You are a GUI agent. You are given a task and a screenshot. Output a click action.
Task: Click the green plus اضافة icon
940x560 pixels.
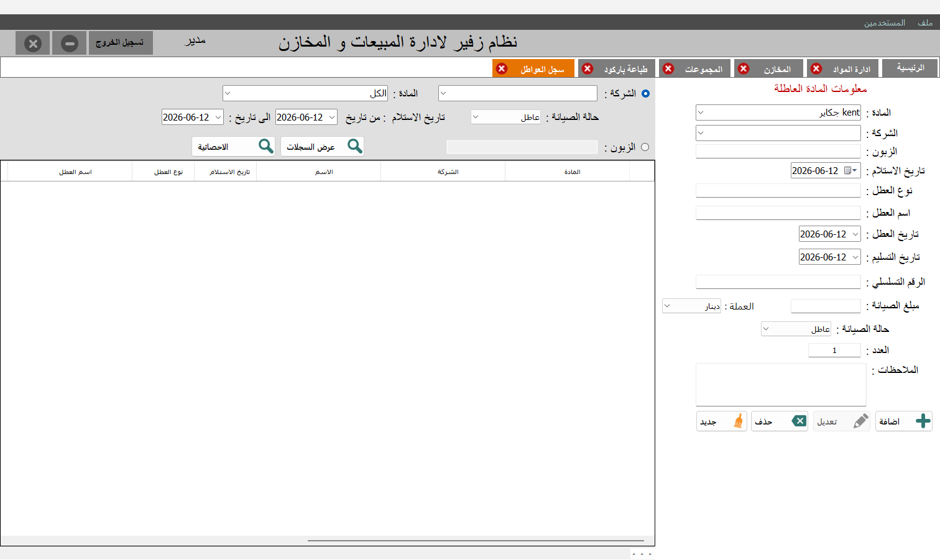pyautogui.click(x=923, y=421)
